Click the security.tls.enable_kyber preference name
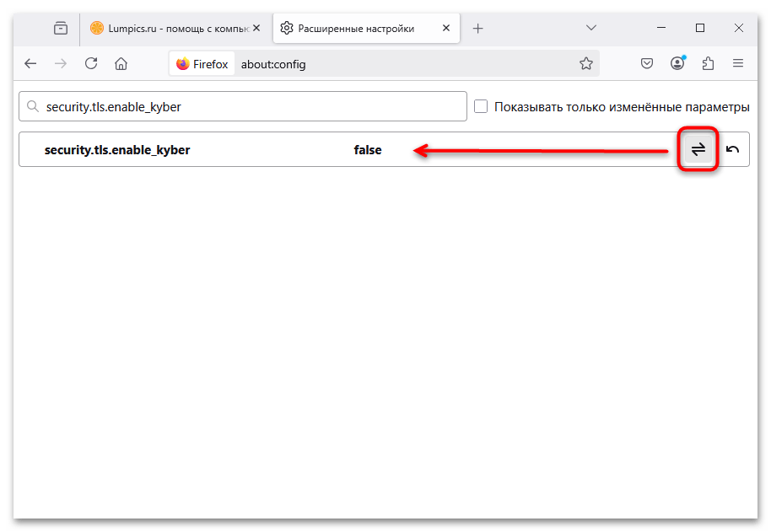 click(117, 150)
